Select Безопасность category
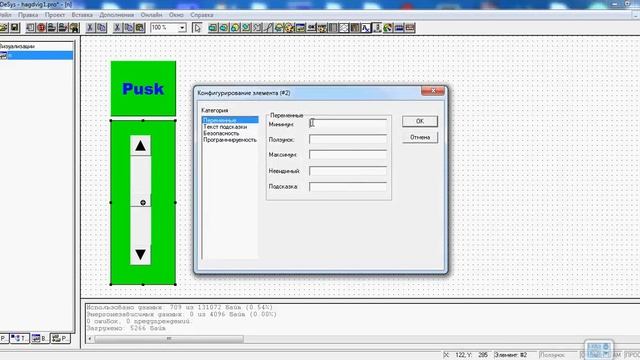Image resolution: width=640 pixels, height=360 pixels. click(x=221, y=133)
